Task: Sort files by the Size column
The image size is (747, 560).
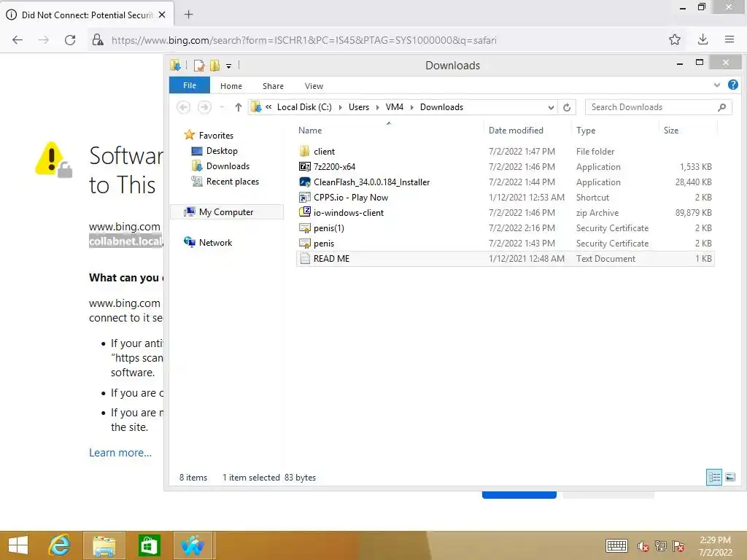Action: (671, 131)
